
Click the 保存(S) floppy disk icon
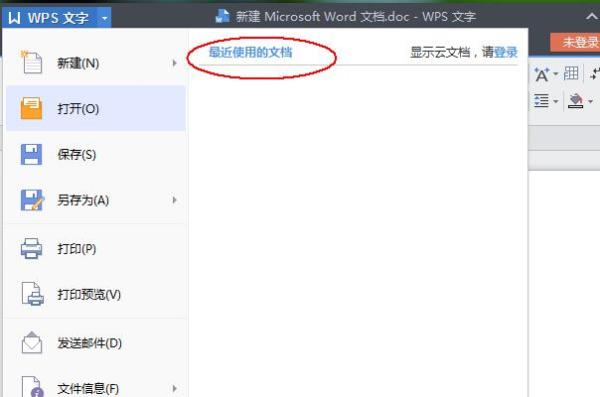coord(31,154)
